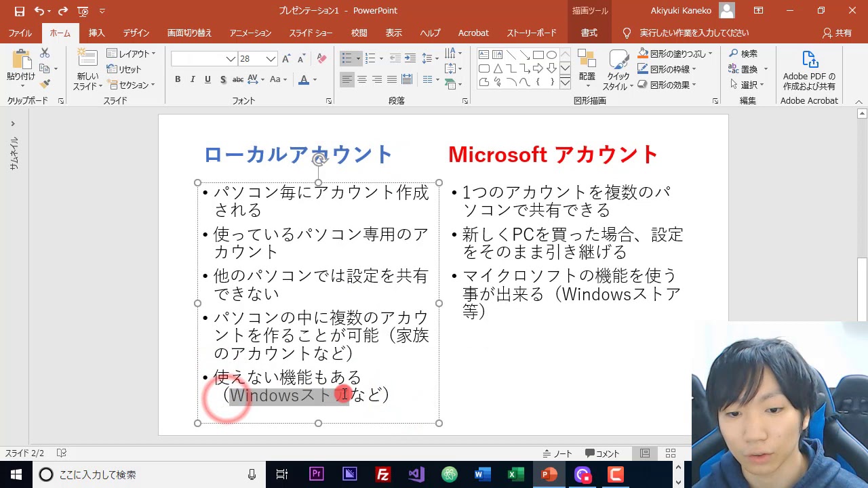Image resolution: width=868 pixels, height=488 pixels.
Task: Open the font name dropdown
Action: (x=231, y=59)
